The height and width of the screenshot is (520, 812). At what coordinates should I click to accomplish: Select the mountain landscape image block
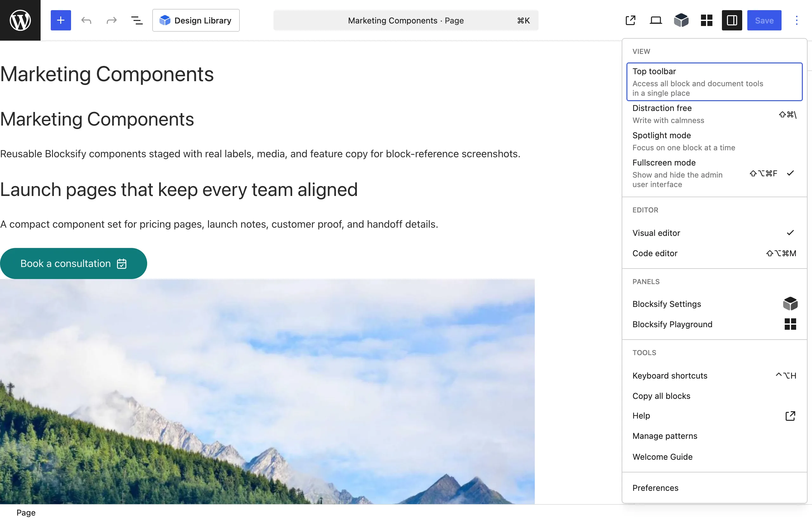click(x=267, y=392)
